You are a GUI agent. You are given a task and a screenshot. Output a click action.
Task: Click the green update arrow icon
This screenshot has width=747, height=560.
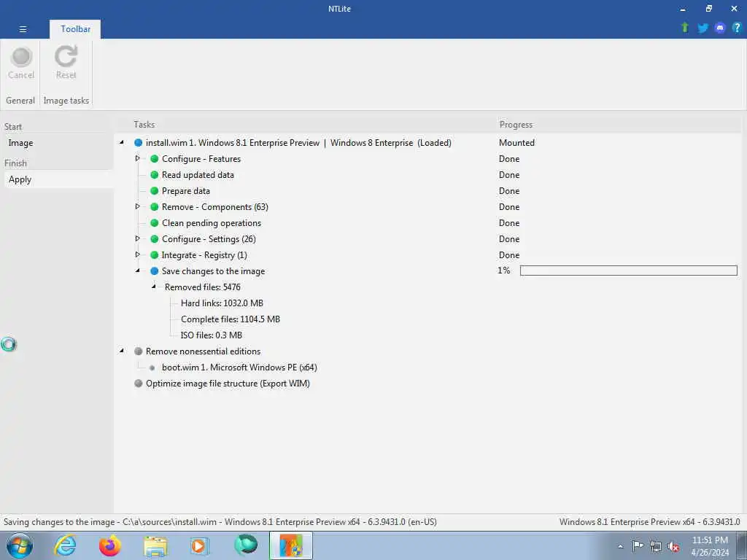685,28
